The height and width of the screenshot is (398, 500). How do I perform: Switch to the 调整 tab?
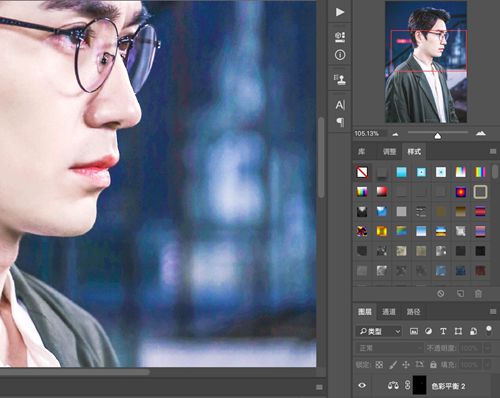point(389,152)
